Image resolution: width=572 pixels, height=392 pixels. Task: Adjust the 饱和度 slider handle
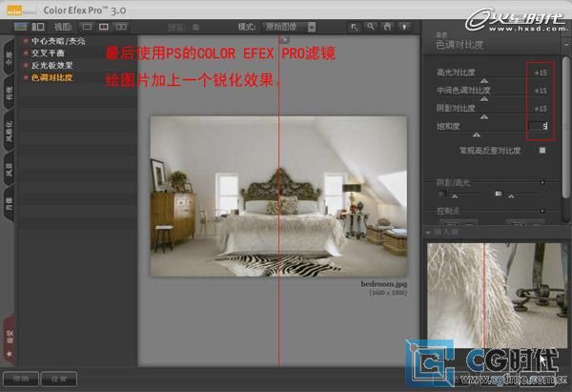click(x=476, y=134)
